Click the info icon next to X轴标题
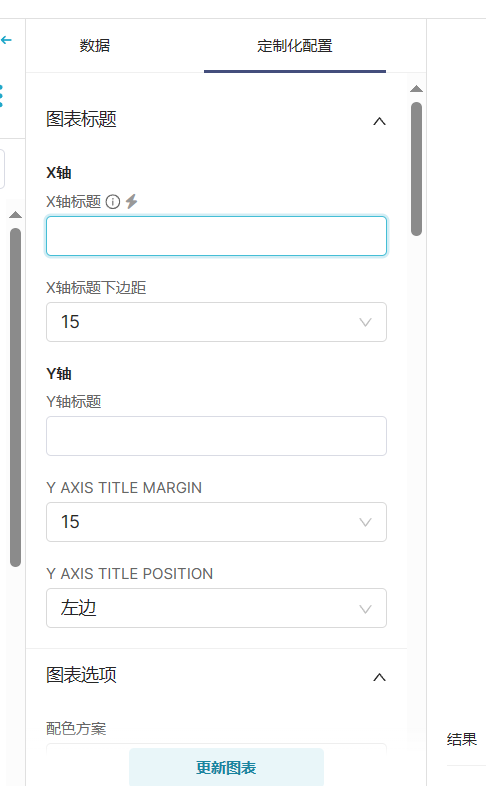This screenshot has height=786, width=486. [113, 202]
